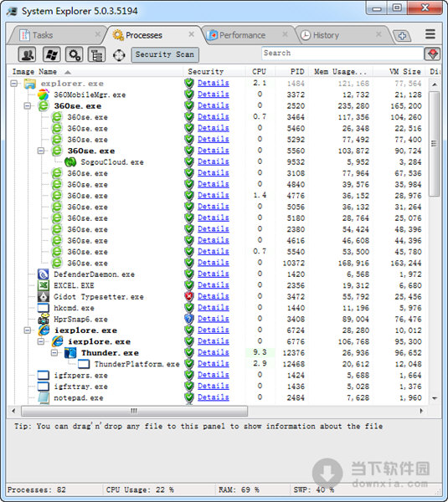Open the services gear toolbar icon
This screenshot has width=448, height=502.
tap(75, 54)
